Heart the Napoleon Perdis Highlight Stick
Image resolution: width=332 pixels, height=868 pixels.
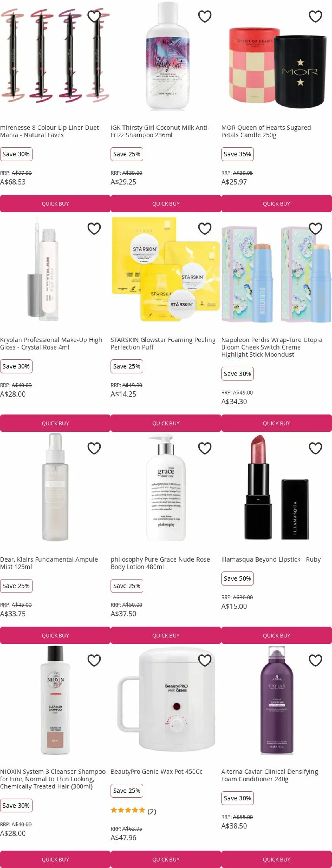316,229
